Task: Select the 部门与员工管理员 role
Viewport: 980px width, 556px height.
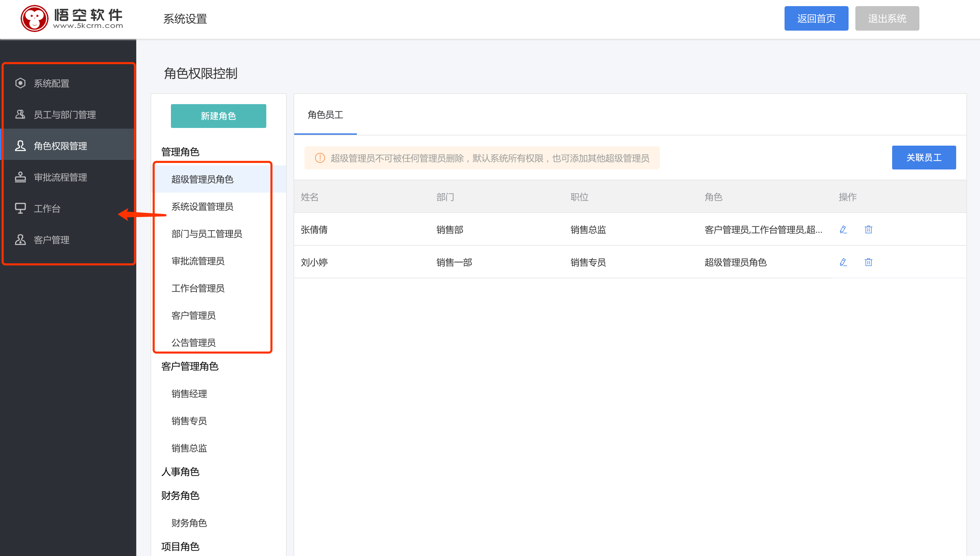Action: pyautogui.click(x=219, y=234)
